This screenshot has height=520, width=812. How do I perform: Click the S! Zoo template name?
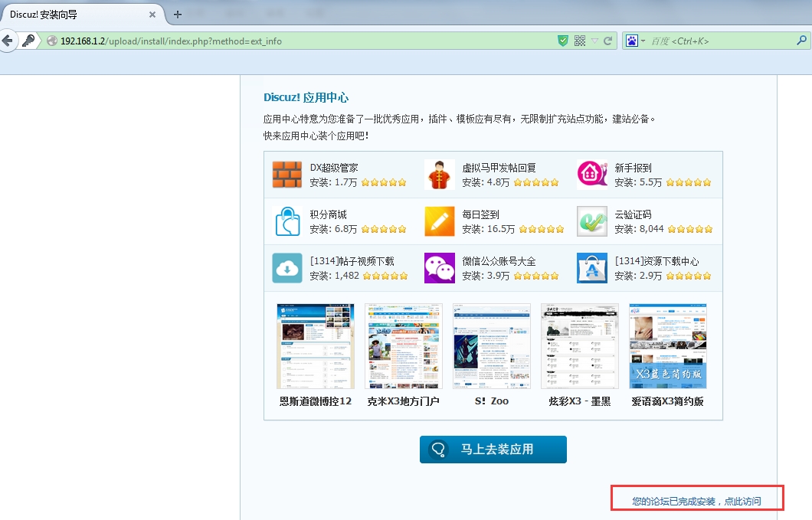pos(492,401)
